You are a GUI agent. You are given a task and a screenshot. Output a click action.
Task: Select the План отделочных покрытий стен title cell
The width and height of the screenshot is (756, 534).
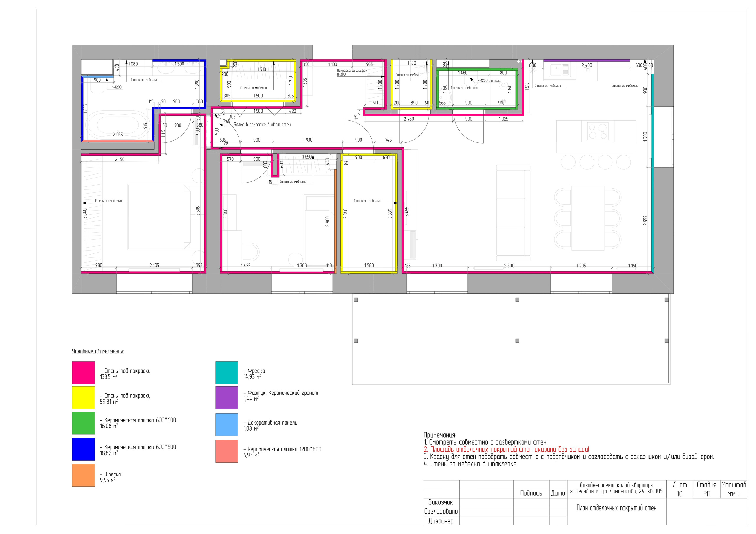pyautogui.click(x=616, y=508)
